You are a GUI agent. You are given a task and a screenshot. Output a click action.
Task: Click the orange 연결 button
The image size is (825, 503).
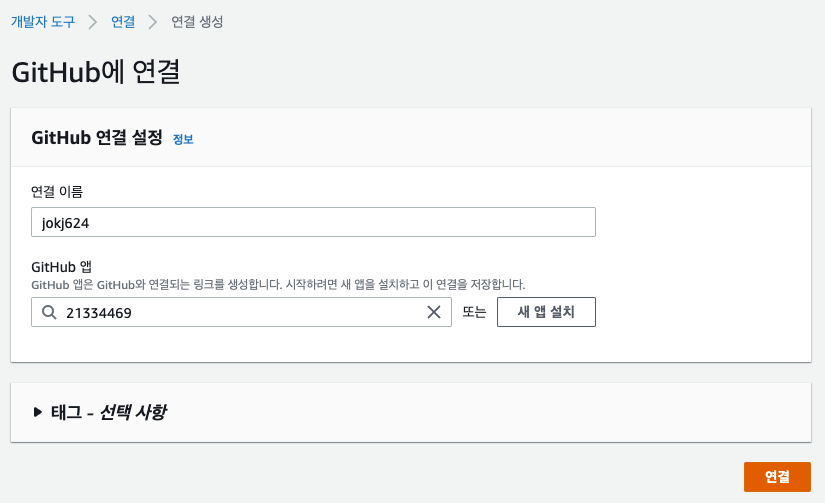pos(777,477)
